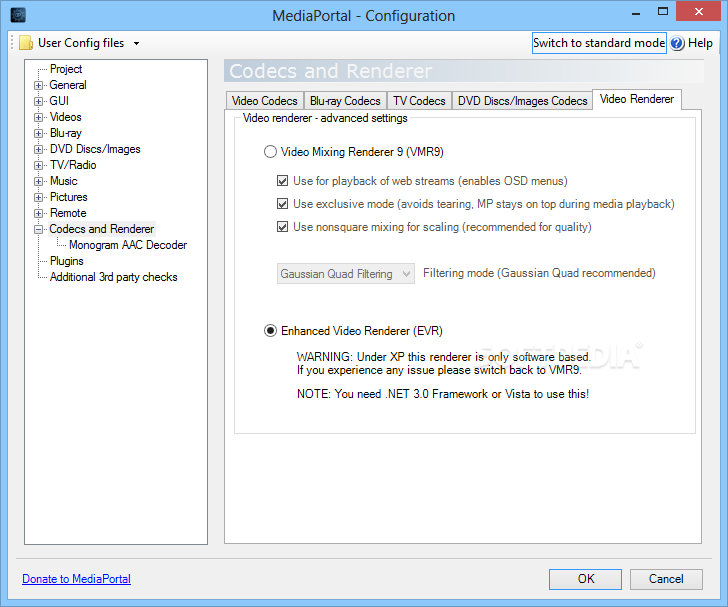Open the TV Codecs tab
This screenshot has height=607, width=728.
click(419, 101)
